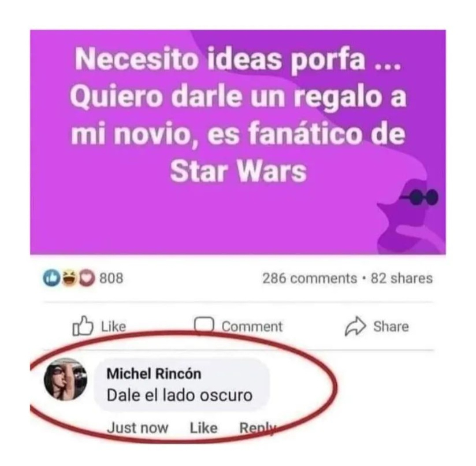Click the blue Like reaction emoji
Viewport: 476px width, 466px height.
click(x=52, y=277)
